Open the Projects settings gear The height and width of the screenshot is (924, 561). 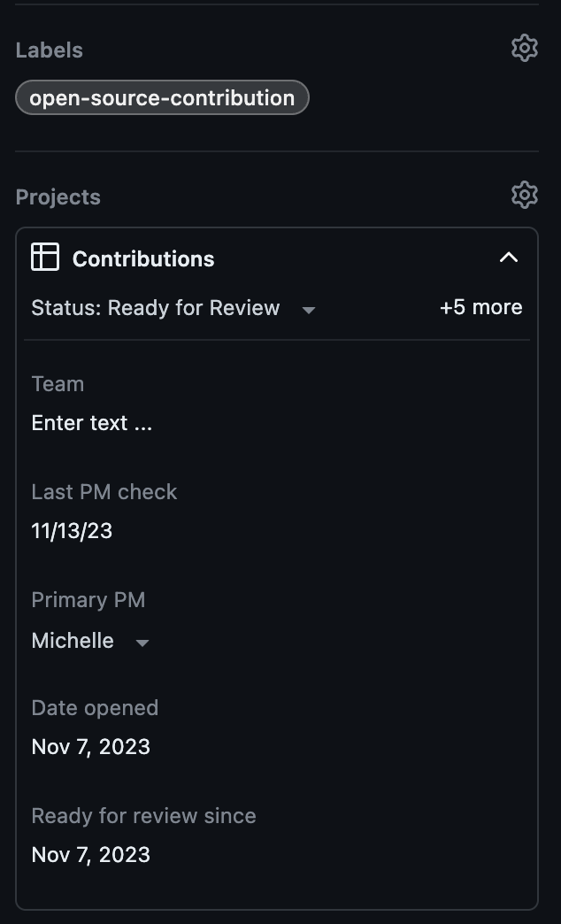coord(524,195)
